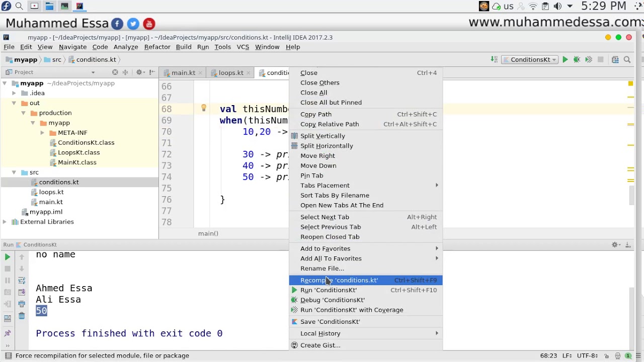Click the Make Project build icon
Viewport: 644px width, 362px height.
[x=495, y=60]
